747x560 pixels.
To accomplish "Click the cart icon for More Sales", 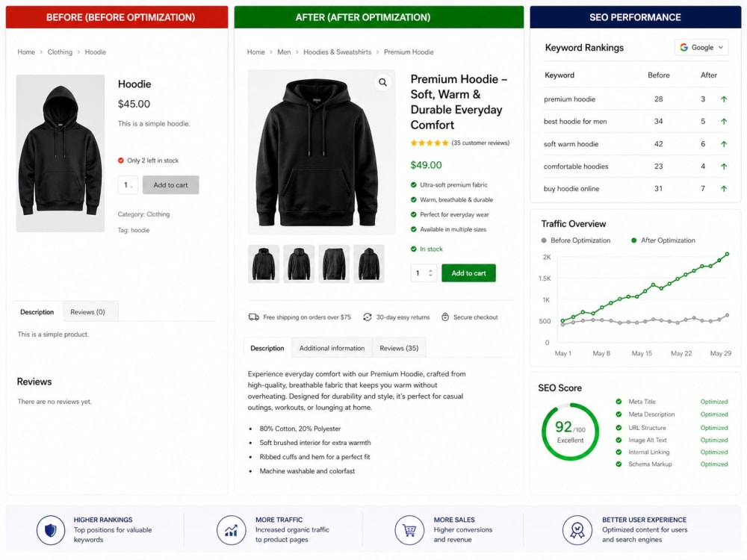I will point(409,530).
